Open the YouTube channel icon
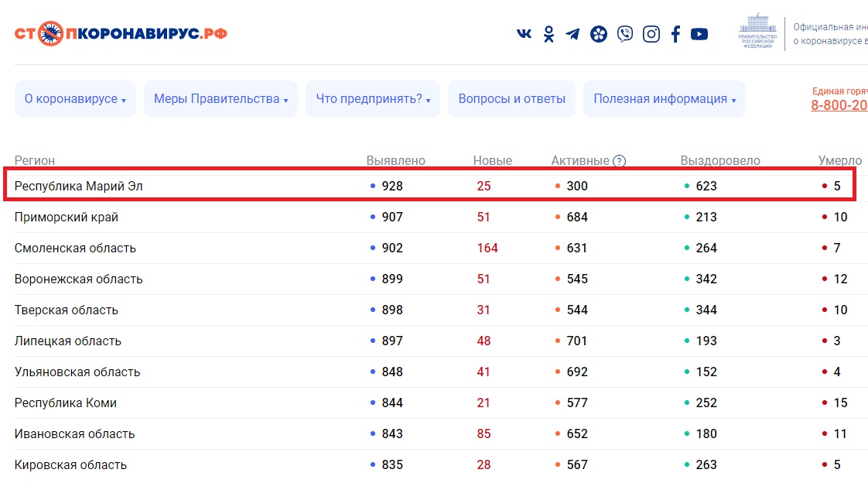This screenshot has width=868, height=490. tap(699, 34)
